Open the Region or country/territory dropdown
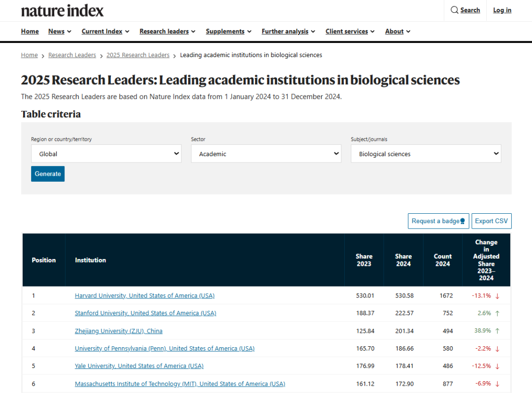Screen dimensions: 532x393 pos(106,154)
